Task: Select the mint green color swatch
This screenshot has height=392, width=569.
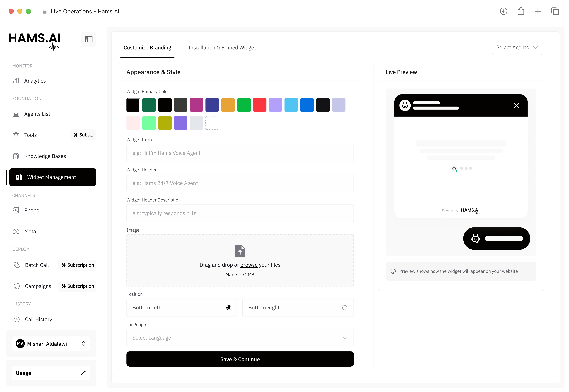Action: point(149,123)
